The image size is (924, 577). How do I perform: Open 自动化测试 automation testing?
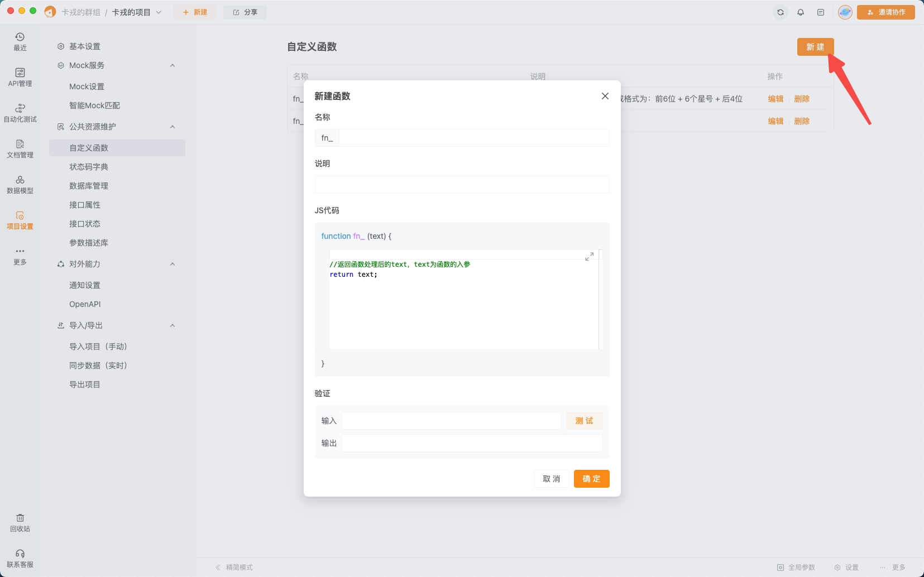click(x=20, y=113)
